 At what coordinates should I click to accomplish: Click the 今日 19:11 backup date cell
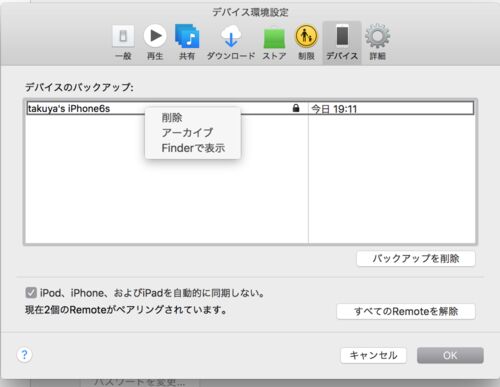point(334,109)
